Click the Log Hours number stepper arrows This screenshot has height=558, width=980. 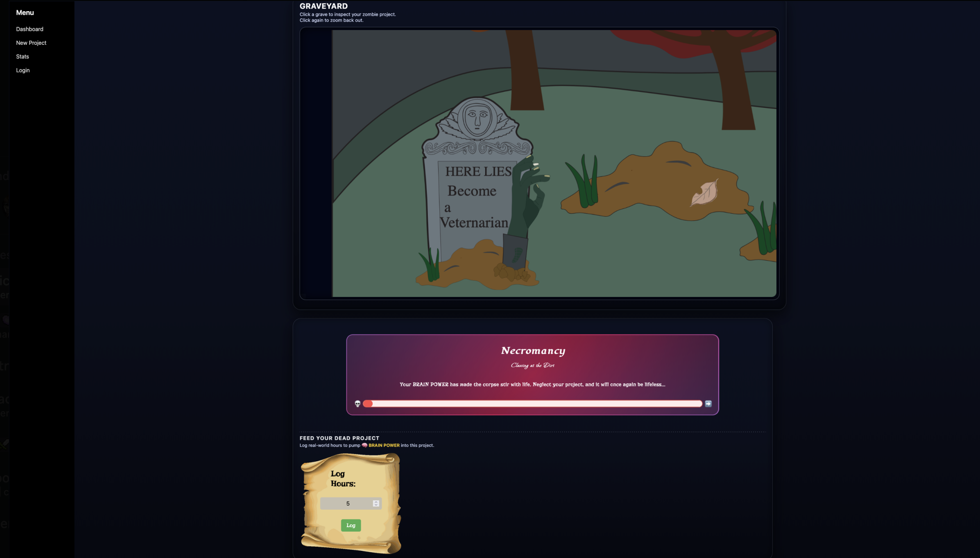[x=376, y=503]
